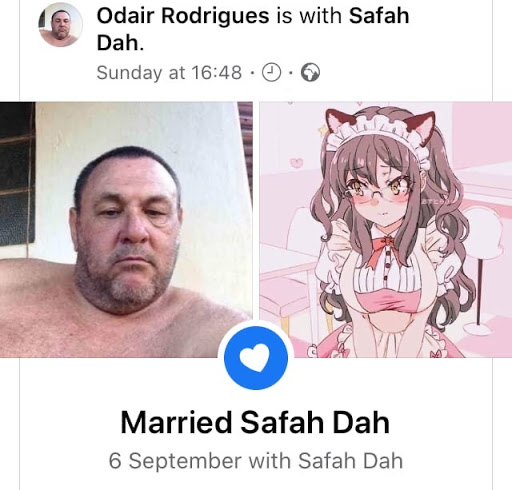Open tagged profile Safah in post header
Screen dimensions: 512x490
point(379,16)
